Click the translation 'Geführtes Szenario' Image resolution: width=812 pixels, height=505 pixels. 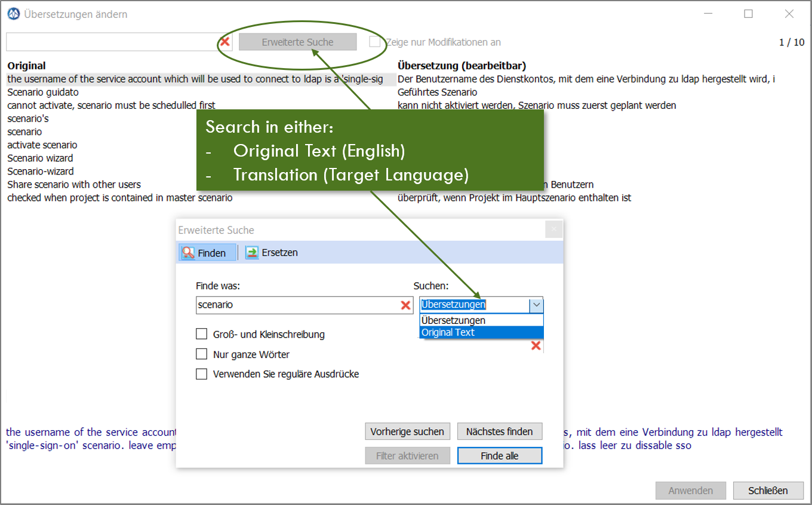[x=437, y=92]
